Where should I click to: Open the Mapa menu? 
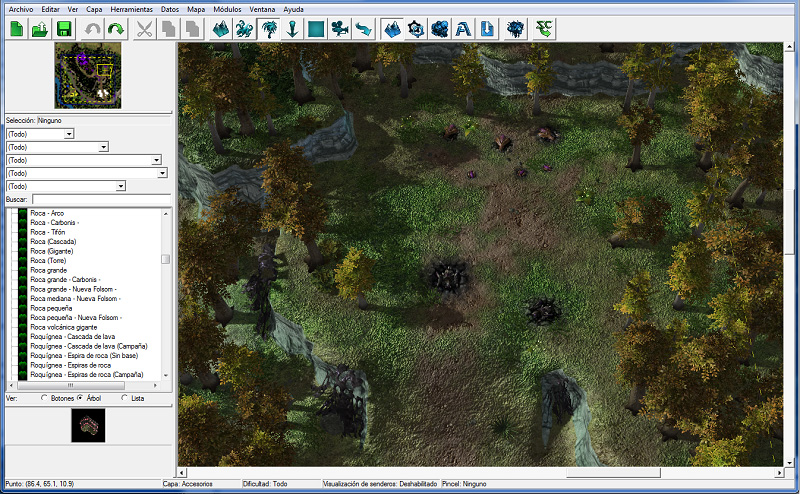[x=196, y=9]
